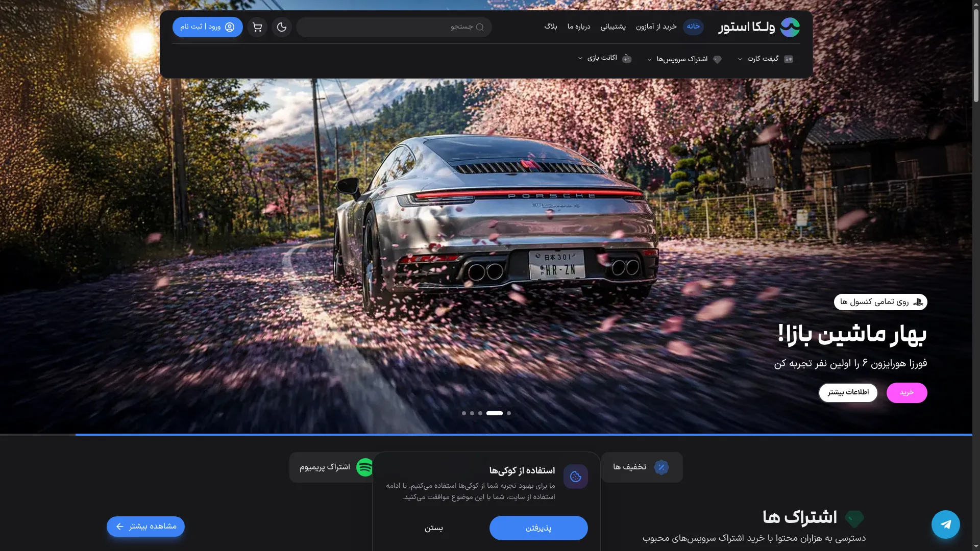The height and width of the screenshot is (551, 980).
Task: Expand the اکانت بازی dropdown menu
Action: click(x=605, y=58)
